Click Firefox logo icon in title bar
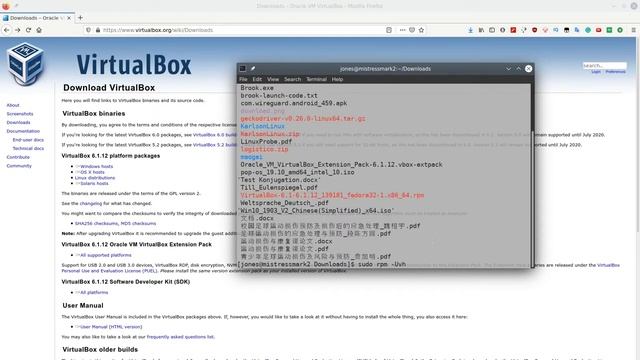The image size is (640, 360). [x=6, y=6]
